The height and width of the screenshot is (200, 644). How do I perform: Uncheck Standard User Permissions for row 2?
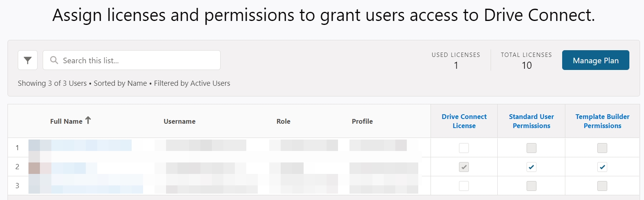pyautogui.click(x=531, y=167)
